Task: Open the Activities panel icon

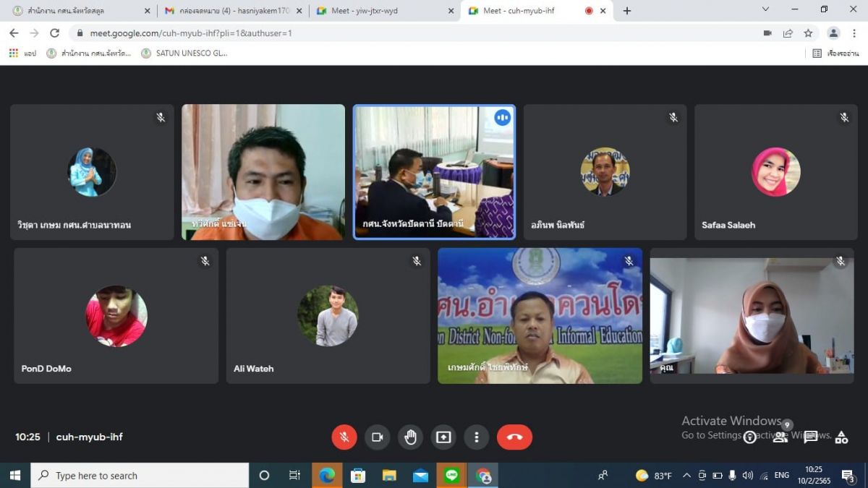Action: point(841,437)
